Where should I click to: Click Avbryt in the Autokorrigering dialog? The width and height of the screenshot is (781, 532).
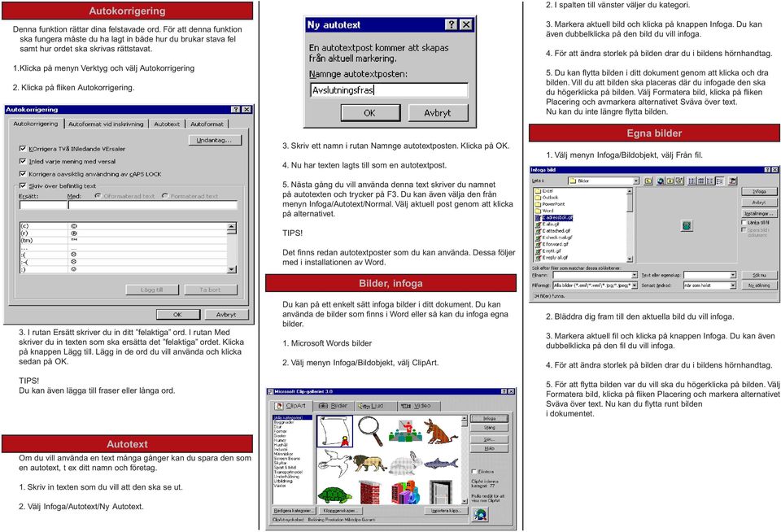226,314
